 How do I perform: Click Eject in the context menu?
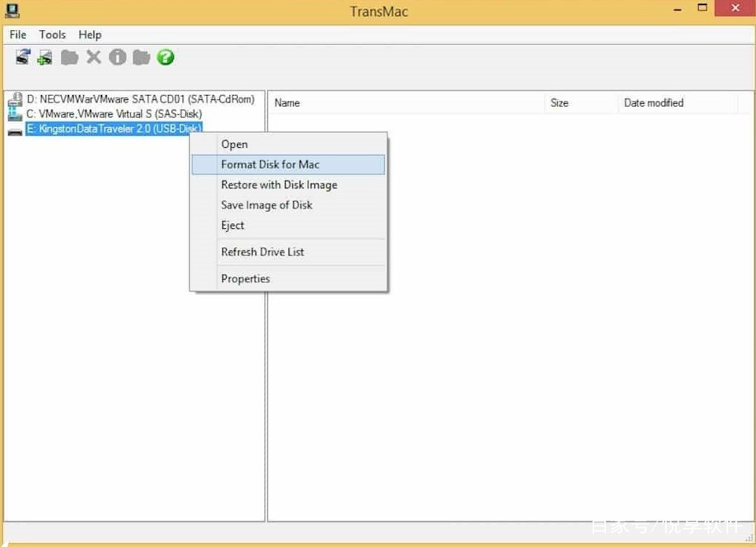[289, 225]
